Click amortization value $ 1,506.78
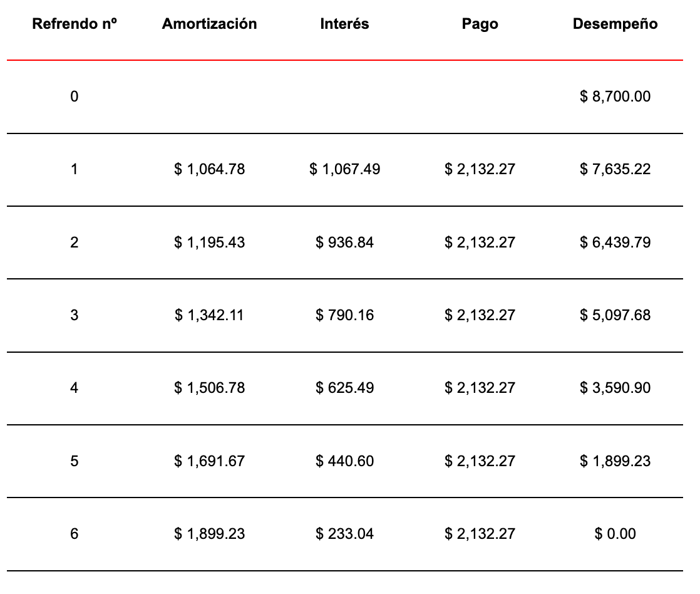Image resolution: width=700 pixels, height=594 pixels. coord(209,388)
